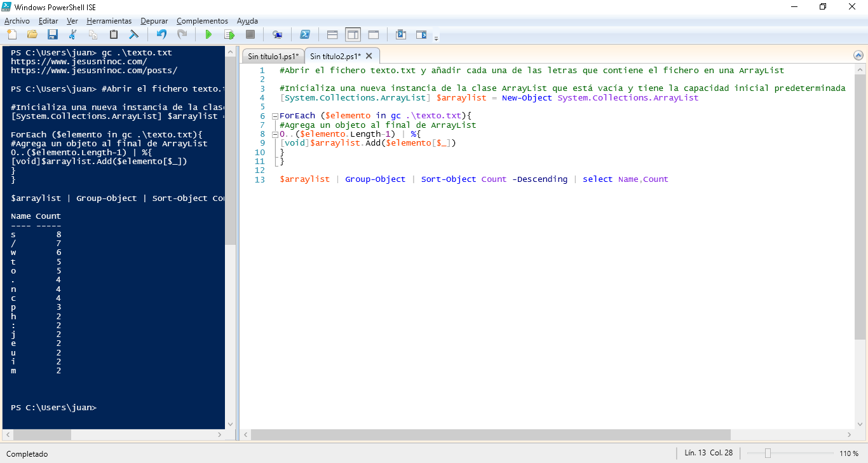Click the Name column header in console output
The width and height of the screenshot is (868, 463).
21,216
